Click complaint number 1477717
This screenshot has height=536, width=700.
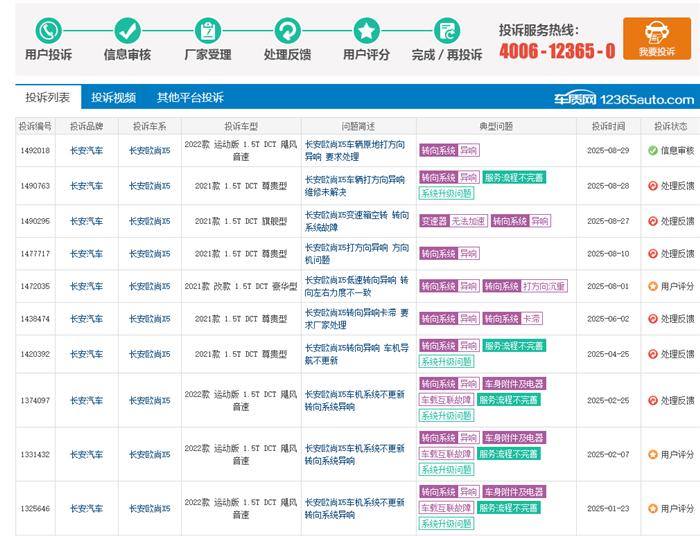[35, 253]
